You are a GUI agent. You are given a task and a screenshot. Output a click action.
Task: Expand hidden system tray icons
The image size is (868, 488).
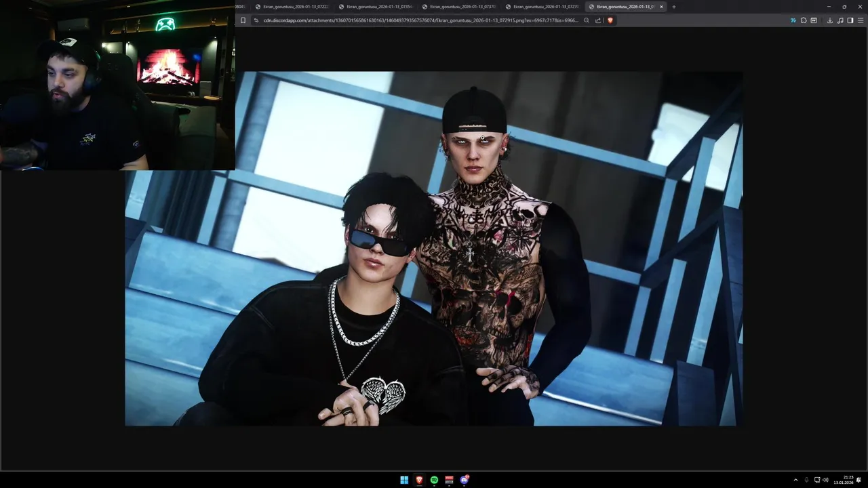(795, 480)
